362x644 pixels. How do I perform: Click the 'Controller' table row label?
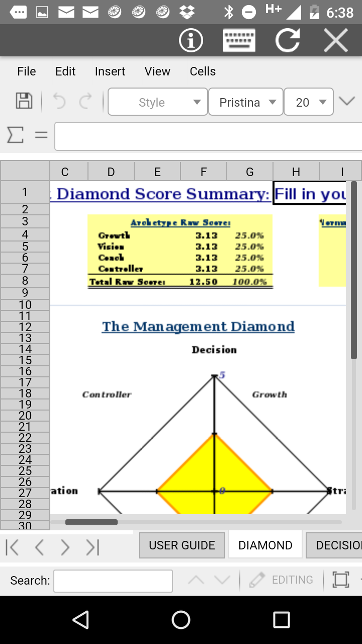click(121, 269)
